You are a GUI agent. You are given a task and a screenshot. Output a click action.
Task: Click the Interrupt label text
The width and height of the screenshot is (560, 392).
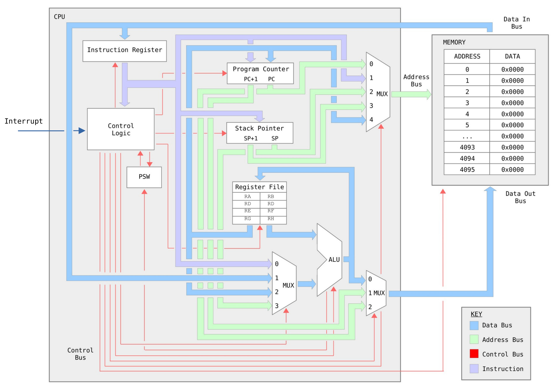(x=24, y=121)
